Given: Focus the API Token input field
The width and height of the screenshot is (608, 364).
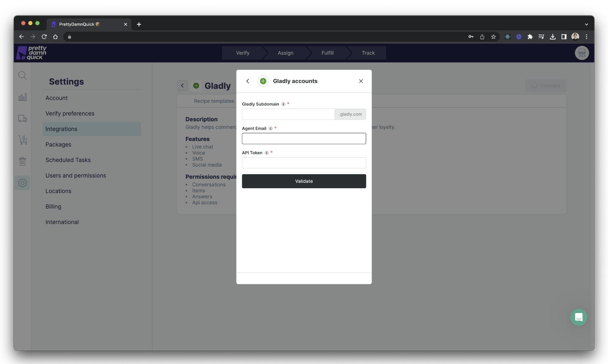Looking at the screenshot, I should (x=304, y=163).
